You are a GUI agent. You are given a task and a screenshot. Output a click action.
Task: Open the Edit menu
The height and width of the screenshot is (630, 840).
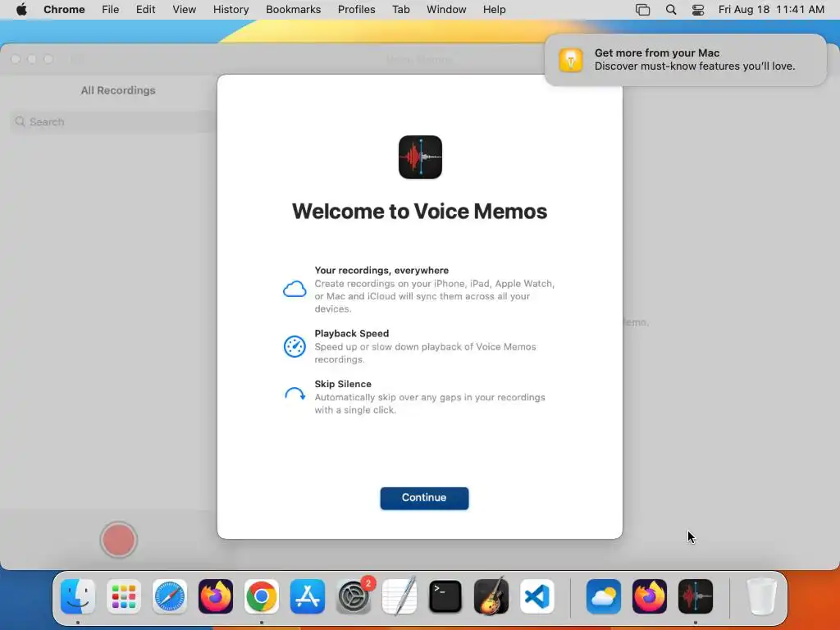(146, 10)
